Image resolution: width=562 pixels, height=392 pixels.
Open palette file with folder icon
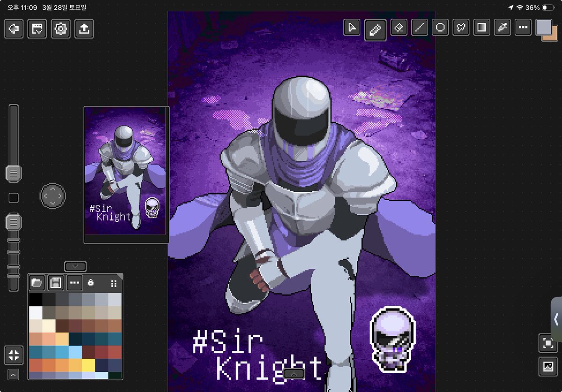[37, 283]
